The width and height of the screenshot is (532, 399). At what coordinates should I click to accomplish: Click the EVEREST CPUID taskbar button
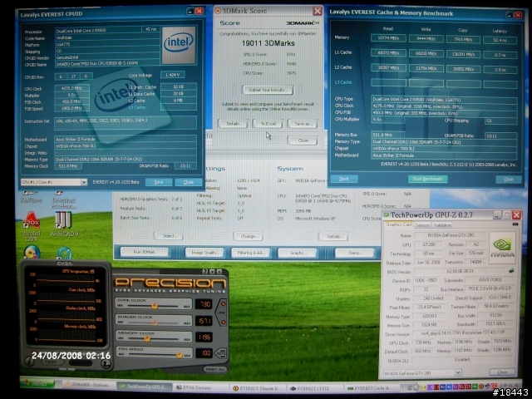[313, 388]
